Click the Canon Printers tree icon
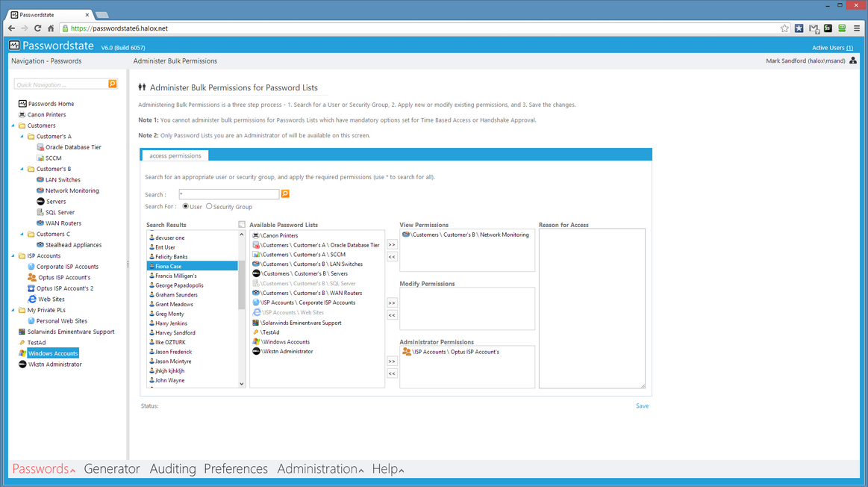Screen dimensions: 868x487 [22, 115]
